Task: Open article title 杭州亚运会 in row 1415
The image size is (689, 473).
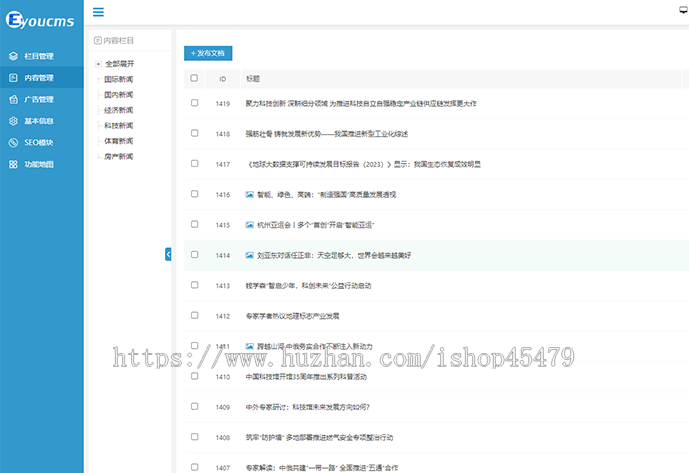Action: tap(315, 225)
